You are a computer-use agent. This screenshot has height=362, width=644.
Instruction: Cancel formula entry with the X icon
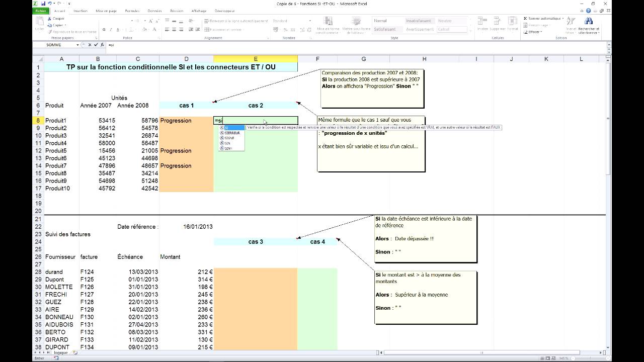pyautogui.click(x=90, y=45)
